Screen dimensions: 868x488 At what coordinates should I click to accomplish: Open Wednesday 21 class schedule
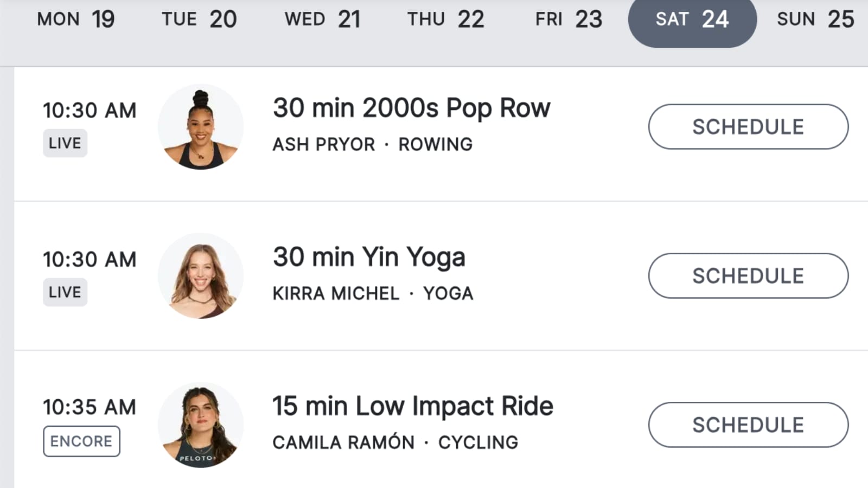pyautogui.click(x=322, y=20)
